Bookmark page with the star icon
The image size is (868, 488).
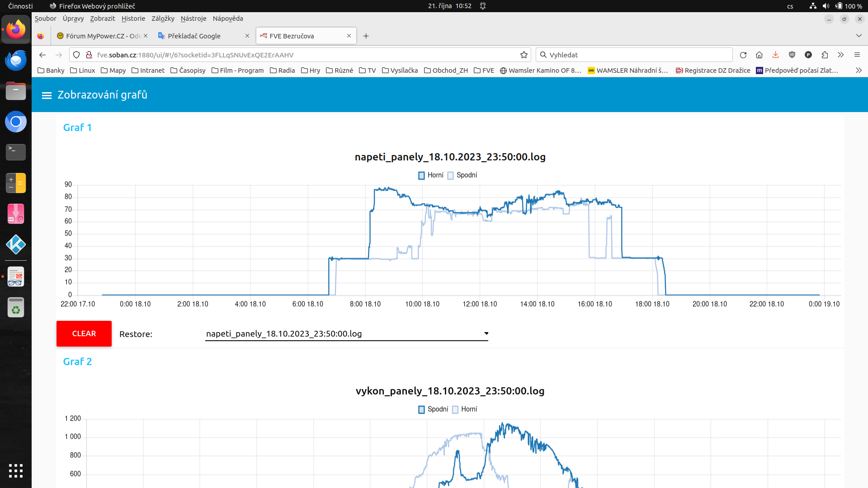(524, 55)
